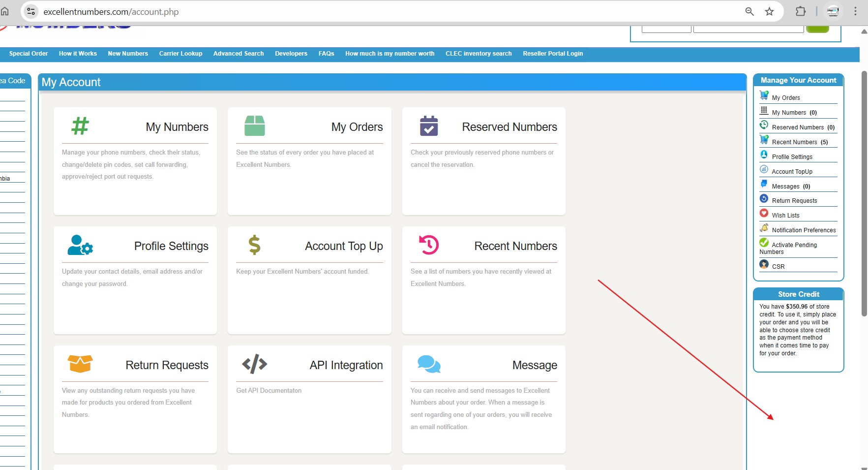868x470 pixels.
Task: Open the browser three-dot menu
Action: tap(855, 11)
